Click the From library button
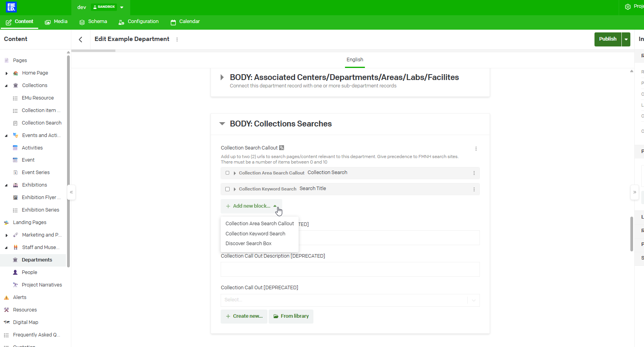The height and width of the screenshot is (347, 644). click(291, 316)
